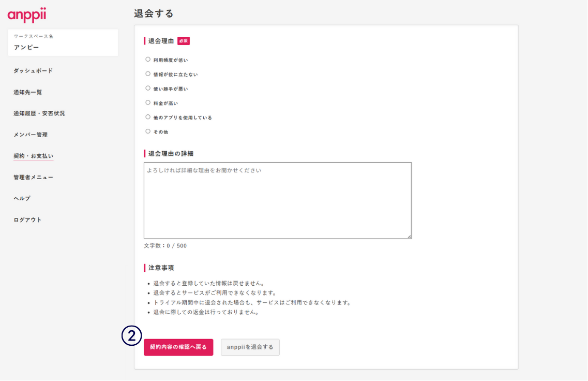The height and width of the screenshot is (381, 588).
Task: Click the anppii logo
Action: (27, 15)
